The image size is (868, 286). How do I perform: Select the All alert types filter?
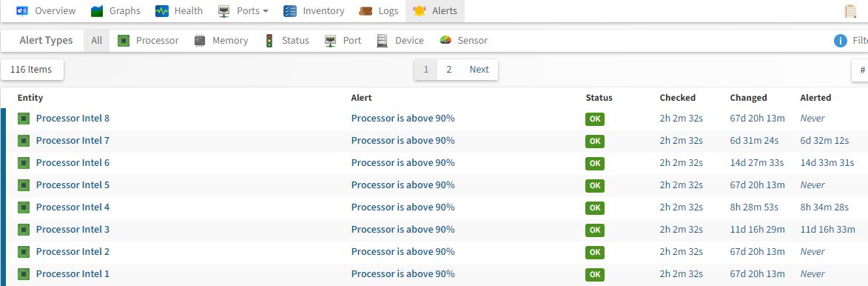click(x=97, y=41)
